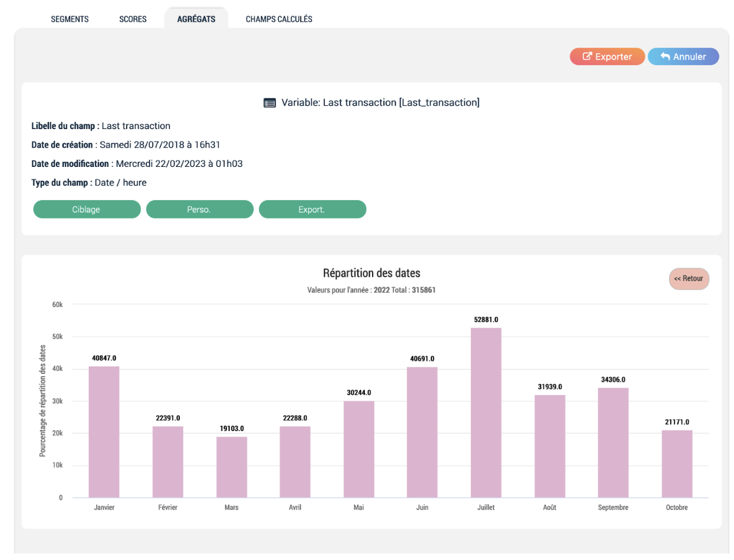Go to the CHAMPS CALCULÉS tab
The width and height of the screenshot is (734, 560).
(279, 19)
